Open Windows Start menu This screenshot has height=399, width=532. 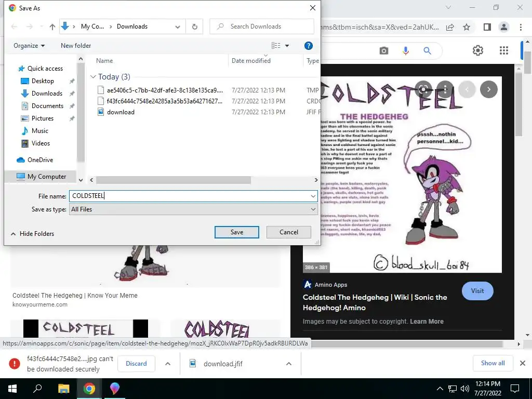coord(12,389)
